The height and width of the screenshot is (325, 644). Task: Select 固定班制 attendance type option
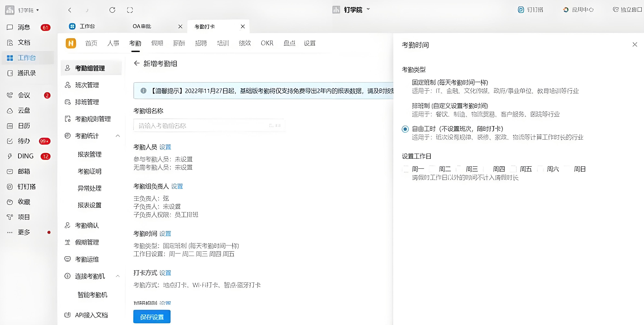(x=450, y=82)
